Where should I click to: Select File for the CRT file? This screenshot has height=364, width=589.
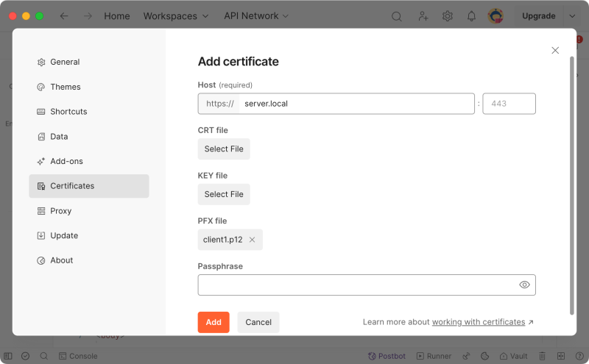(x=224, y=149)
